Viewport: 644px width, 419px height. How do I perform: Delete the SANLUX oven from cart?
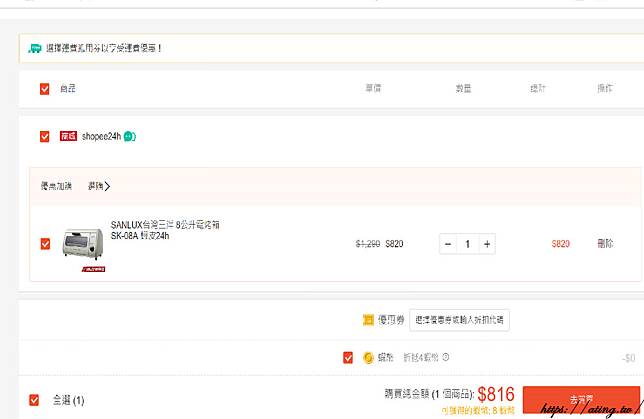(605, 244)
